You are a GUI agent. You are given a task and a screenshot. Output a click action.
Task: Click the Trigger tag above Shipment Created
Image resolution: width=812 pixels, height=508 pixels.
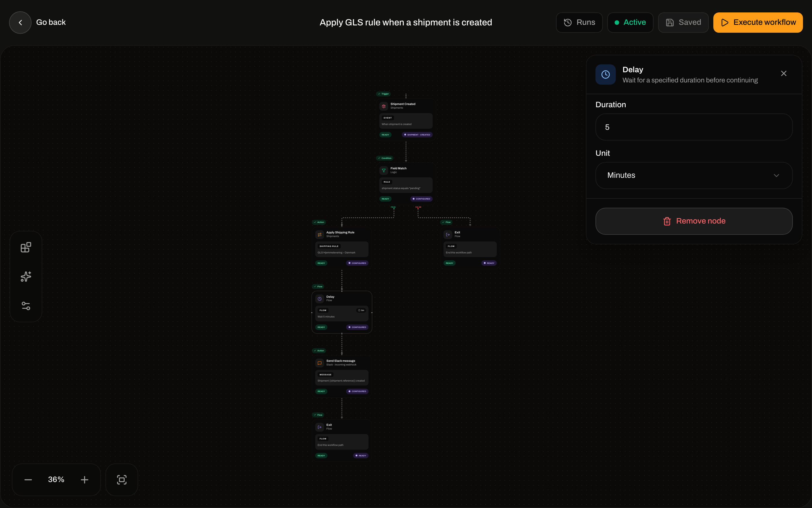383,94
